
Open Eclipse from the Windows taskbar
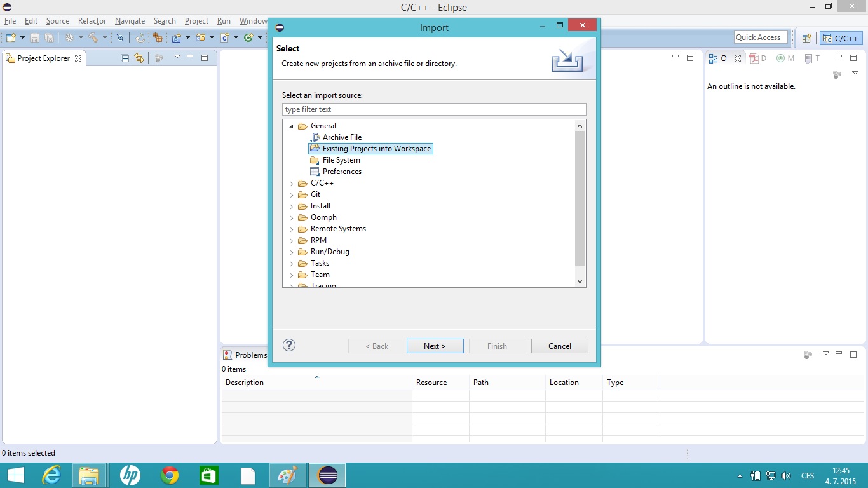coord(328,475)
